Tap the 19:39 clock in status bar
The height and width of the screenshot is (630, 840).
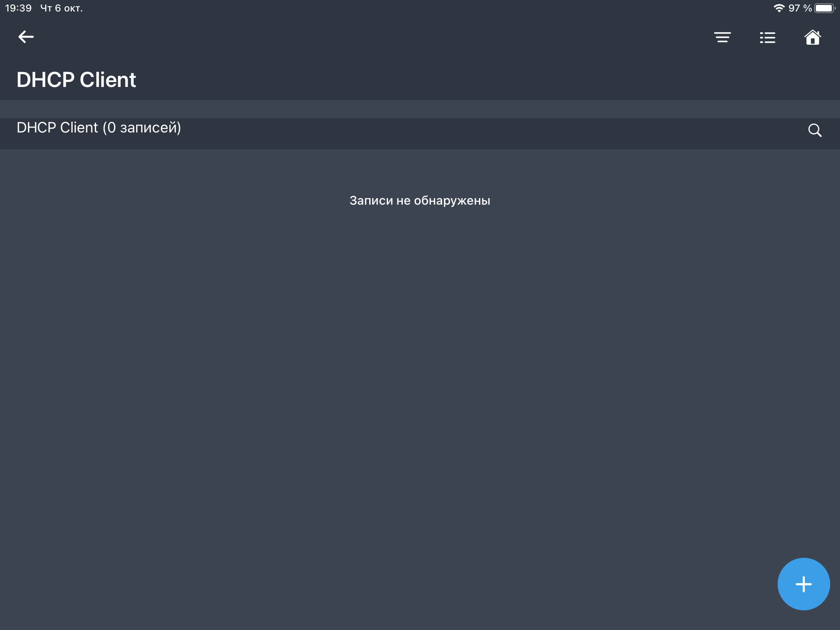click(18, 8)
